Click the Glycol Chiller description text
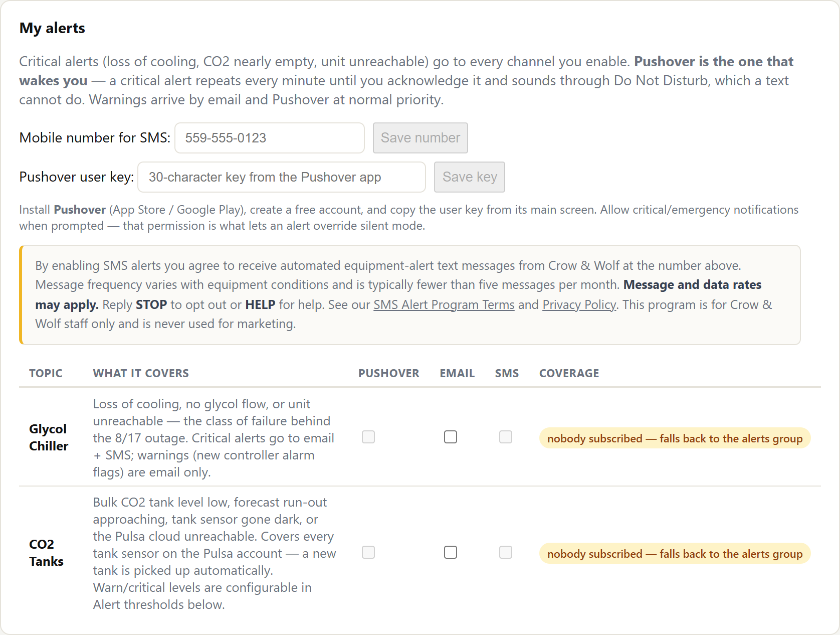 (215, 438)
